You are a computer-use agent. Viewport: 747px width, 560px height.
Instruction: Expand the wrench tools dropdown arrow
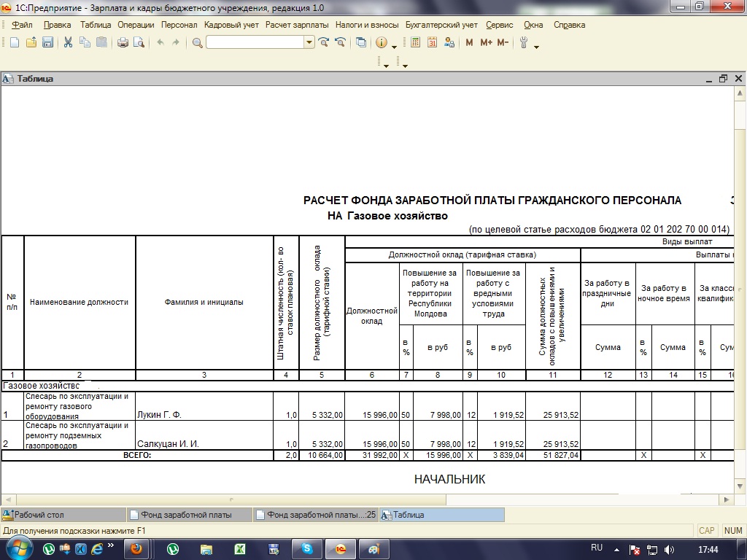536,47
